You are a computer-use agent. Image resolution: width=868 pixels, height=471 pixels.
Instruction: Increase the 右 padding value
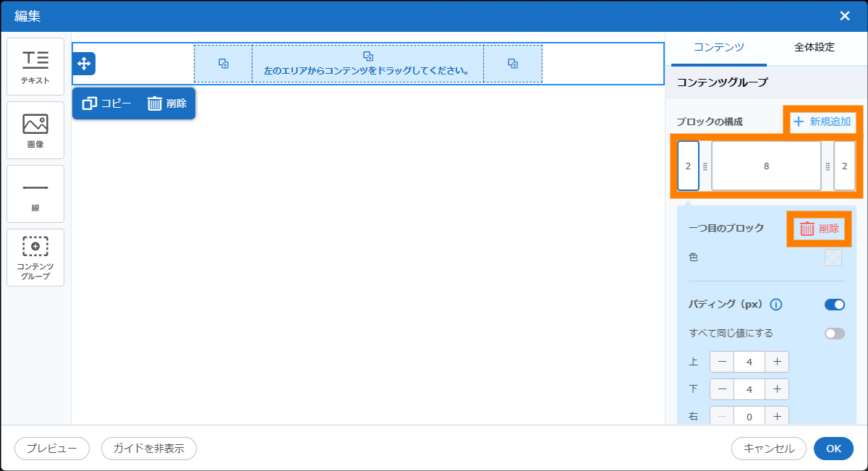click(x=777, y=416)
